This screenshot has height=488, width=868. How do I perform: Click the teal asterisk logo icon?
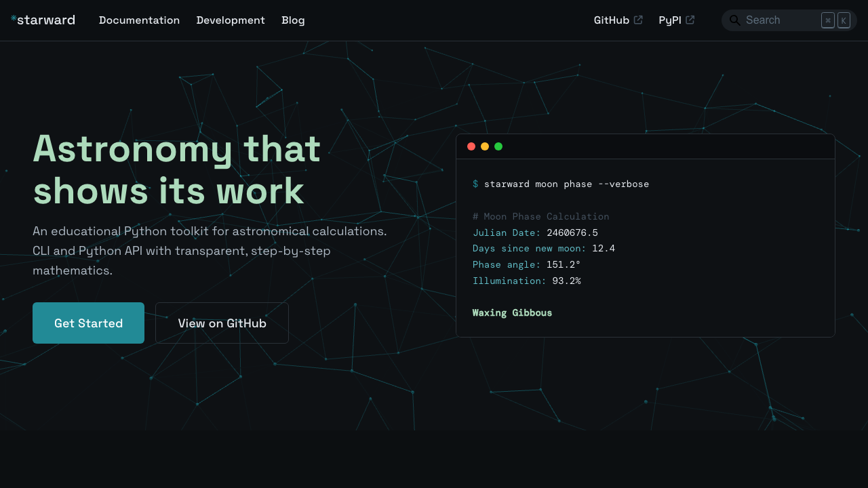14,18
